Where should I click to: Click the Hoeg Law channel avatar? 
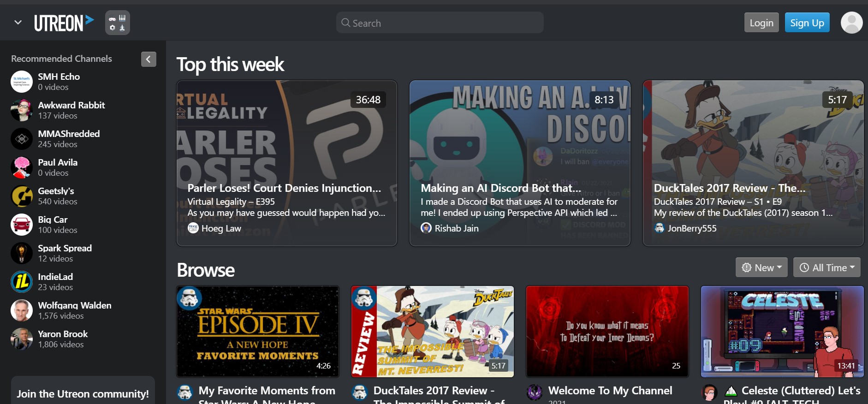[193, 228]
